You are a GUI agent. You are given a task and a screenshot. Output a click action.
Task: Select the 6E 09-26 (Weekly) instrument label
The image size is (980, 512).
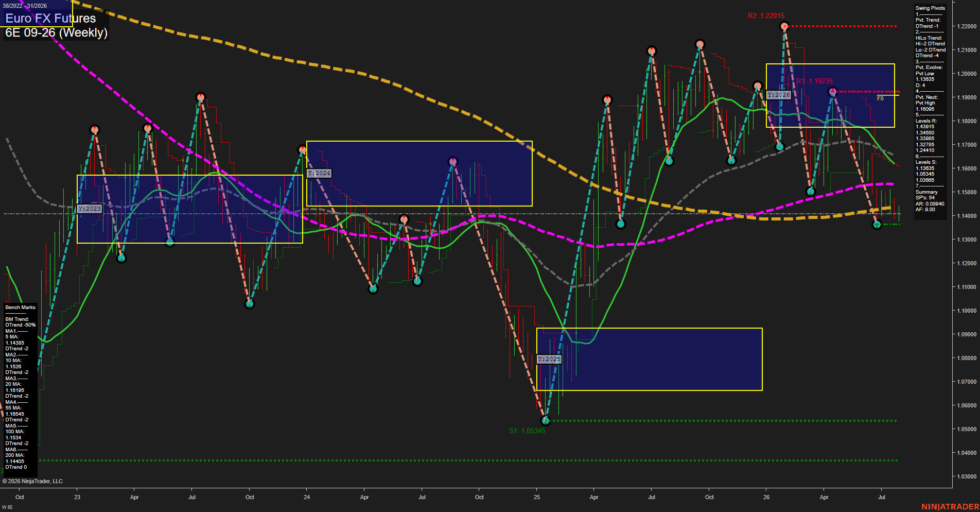click(56, 32)
